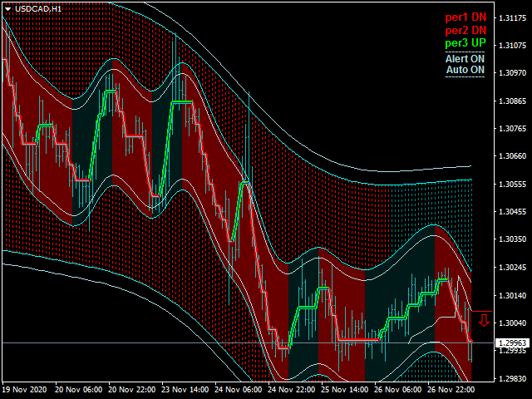Click the 1.29830 price scale value
The width and height of the screenshot is (532, 399).
[512, 379]
